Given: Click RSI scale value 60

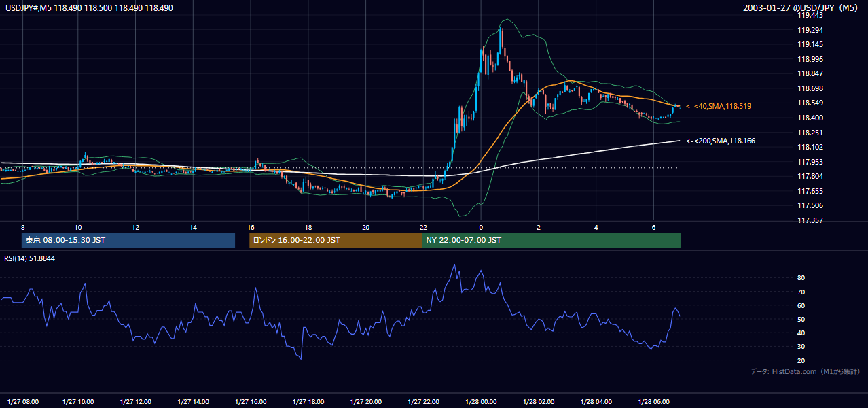Looking at the screenshot, I should click(801, 305).
